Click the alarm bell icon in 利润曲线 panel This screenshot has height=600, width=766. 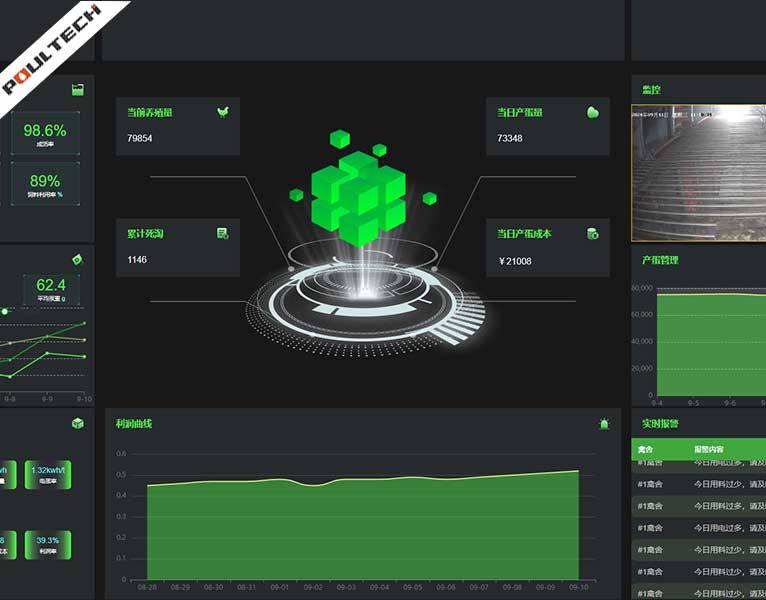[x=604, y=424]
